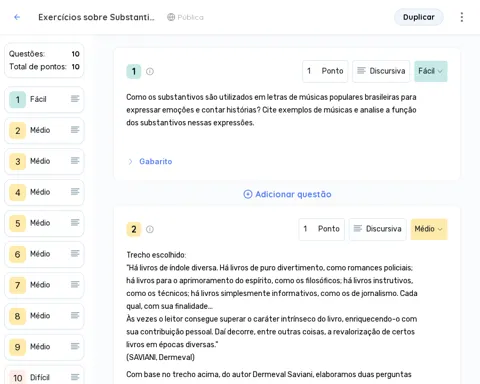Jump to question 9 Médio in sidebar
Screen dimensions: 480x384
44,347
